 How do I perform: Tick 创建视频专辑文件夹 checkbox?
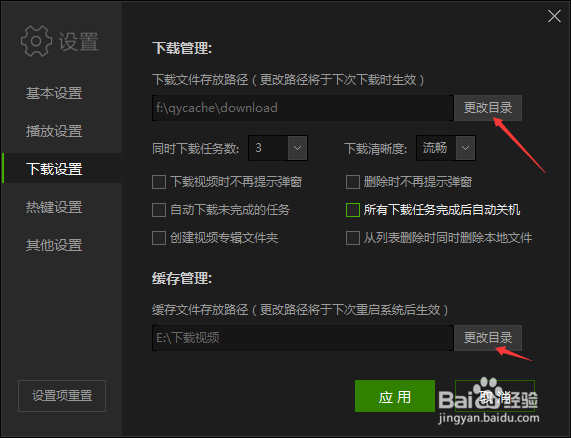coord(159,238)
